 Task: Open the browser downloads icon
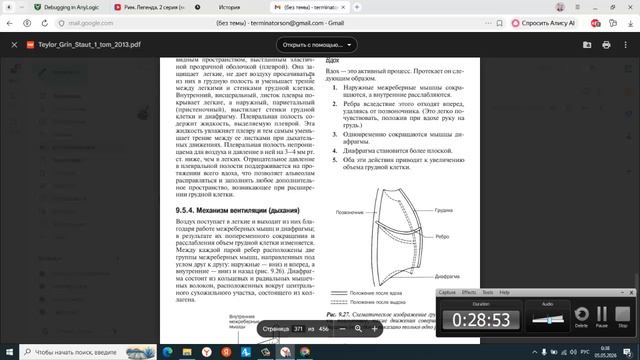(x=631, y=23)
